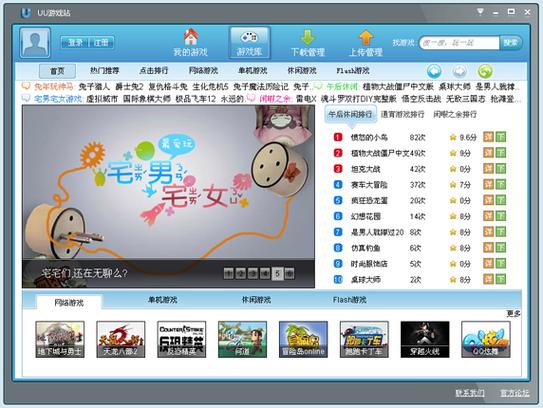Switch to 闲暇之余排行 ranking tab
543x408 pixels.
coord(455,114)
